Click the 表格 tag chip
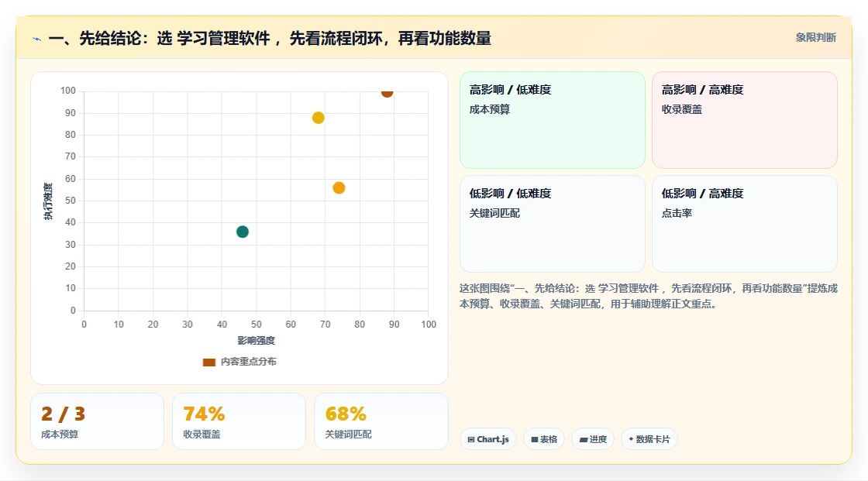This screenshot has height=481, width=868. [x=544, y=439]
